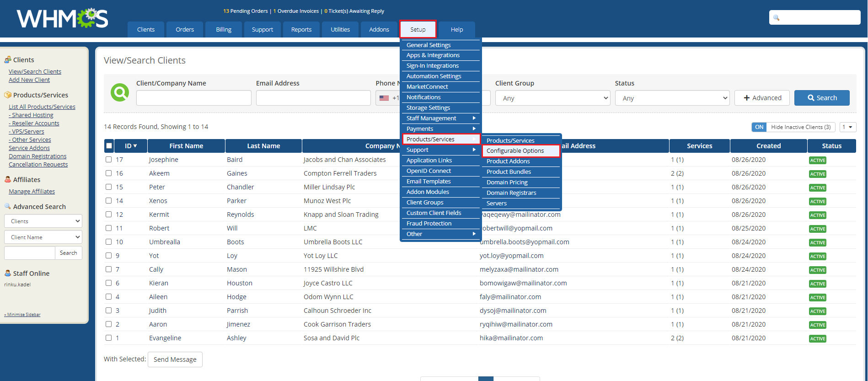Click the Affiliates sidebar person icon
This screenshot has height=381, width=868.
(x=8, y=180)
